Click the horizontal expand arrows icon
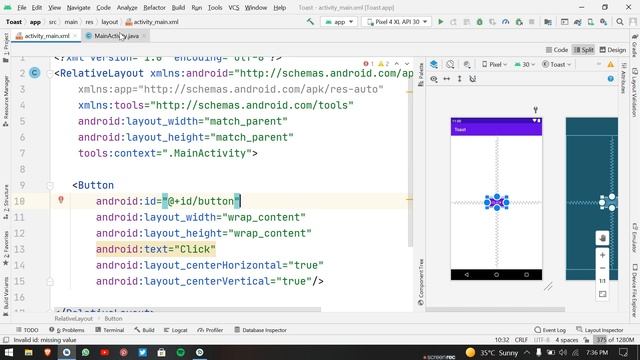The width and height of the screenshot is (640, 360). [447, 79]
